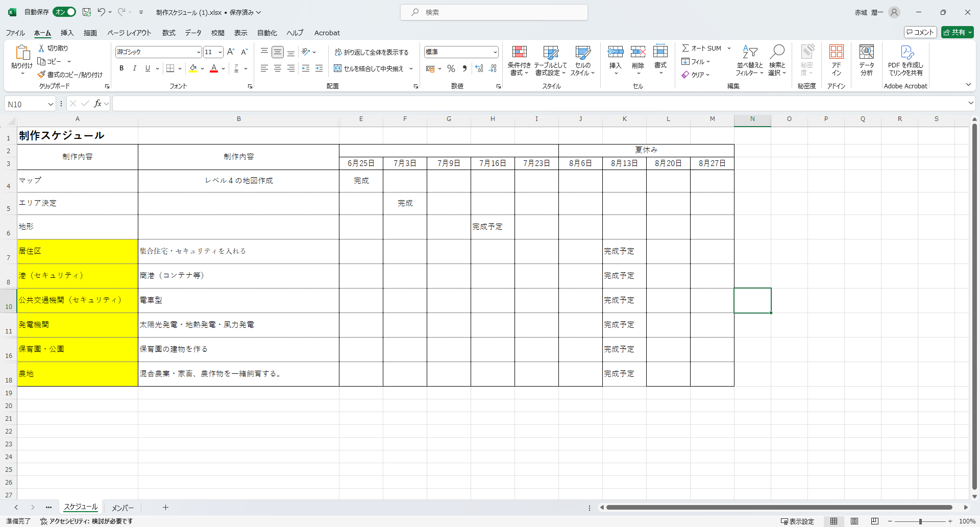Viewport: 980px width, 527px height.
Task: Open Format as Table (テーブルとして書式設定)
Action: point(551,60)
